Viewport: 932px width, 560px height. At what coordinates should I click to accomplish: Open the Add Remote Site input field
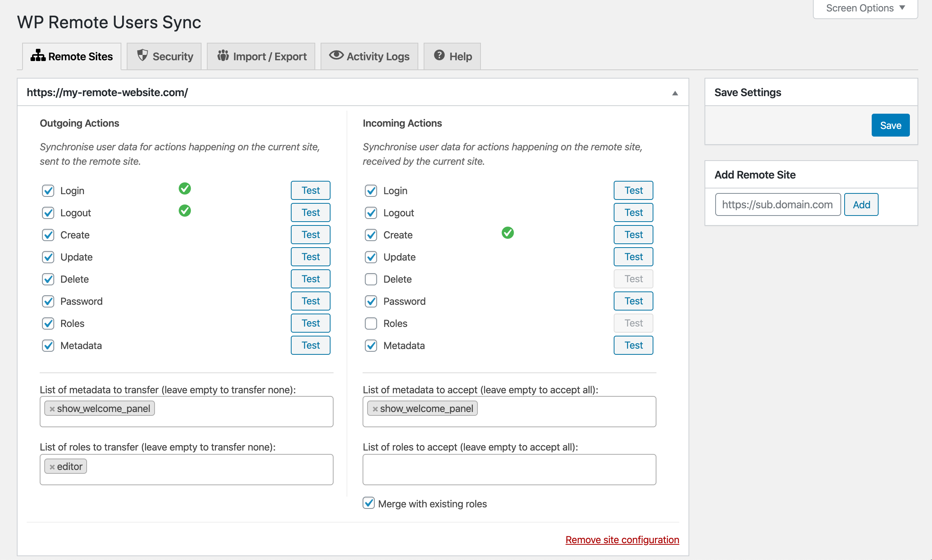point(777,205)
